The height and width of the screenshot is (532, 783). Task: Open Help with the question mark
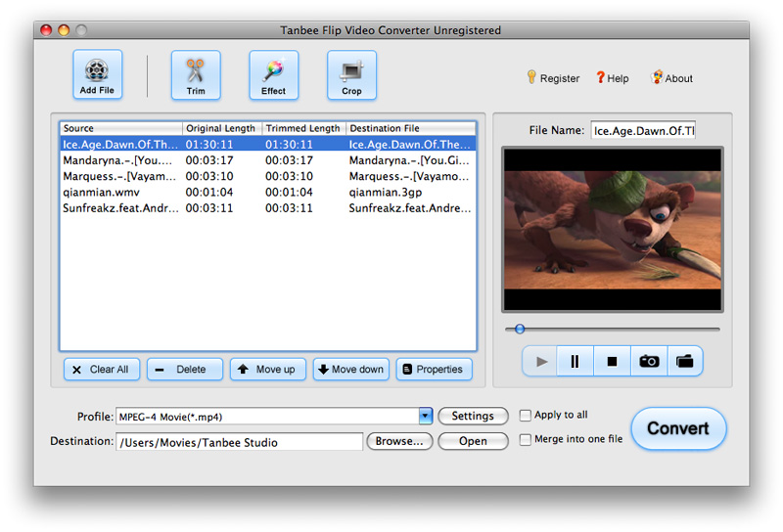click(613, 78)
